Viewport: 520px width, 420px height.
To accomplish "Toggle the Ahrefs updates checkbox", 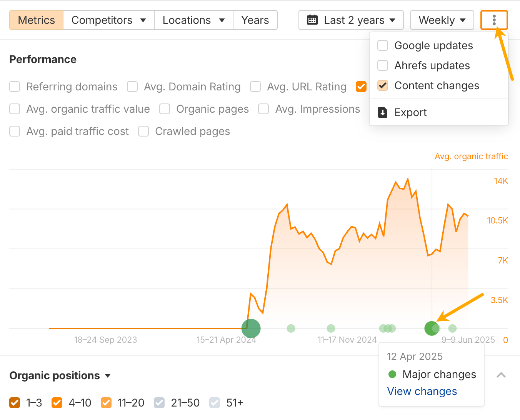I will [x=383, y=65].
